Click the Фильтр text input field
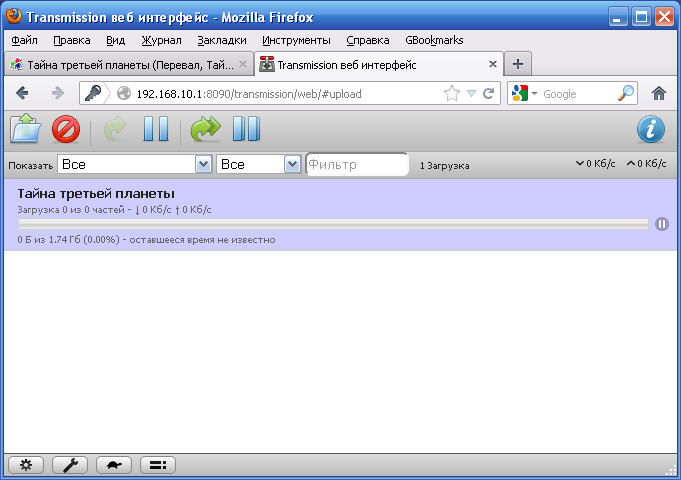 pyautogui.click(x=356, y=164)
